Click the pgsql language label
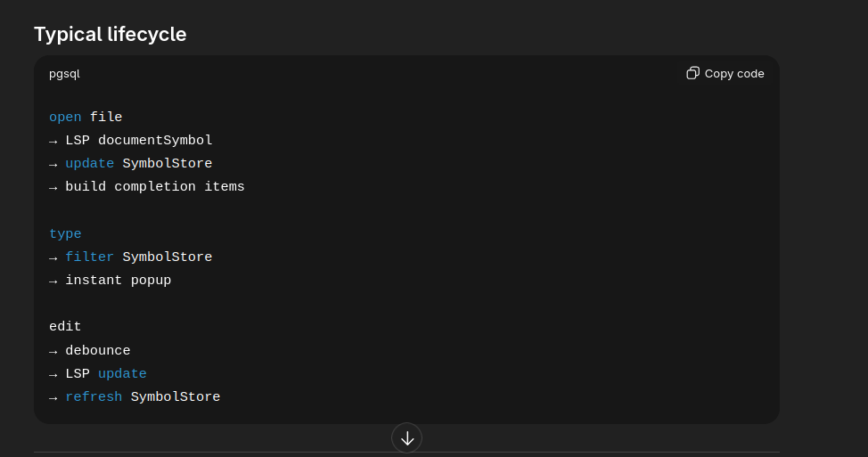Screen dimensions: 868x457 tap(64, 74)
